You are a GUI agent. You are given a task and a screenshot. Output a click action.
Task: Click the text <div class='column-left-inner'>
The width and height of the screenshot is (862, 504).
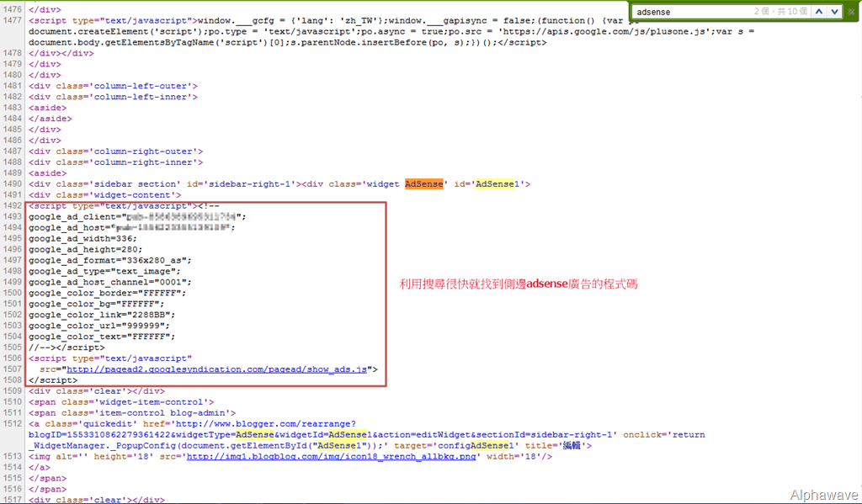[x=114, y=98]
